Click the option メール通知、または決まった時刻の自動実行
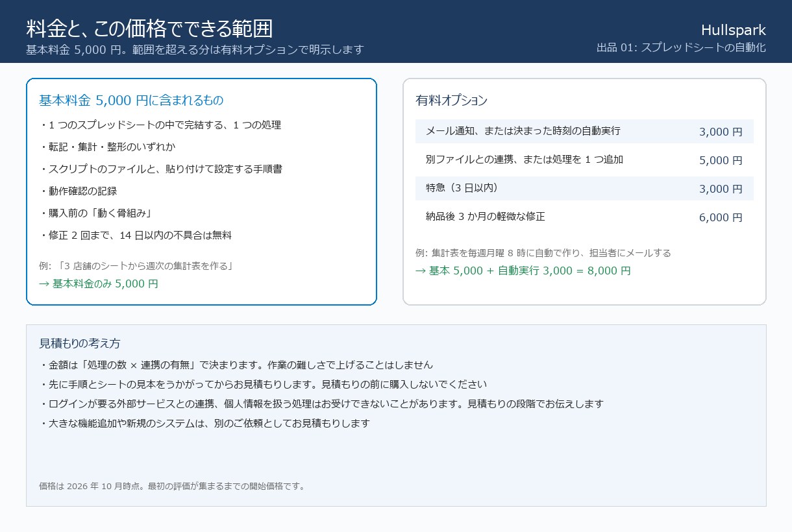 523,131
